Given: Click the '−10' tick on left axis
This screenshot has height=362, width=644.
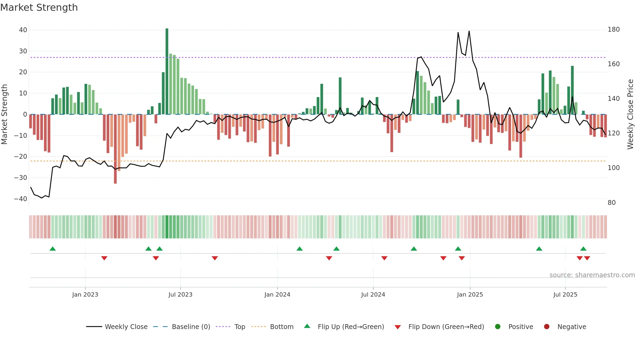Looking at the screenshot, I should (x=21, y=135).
